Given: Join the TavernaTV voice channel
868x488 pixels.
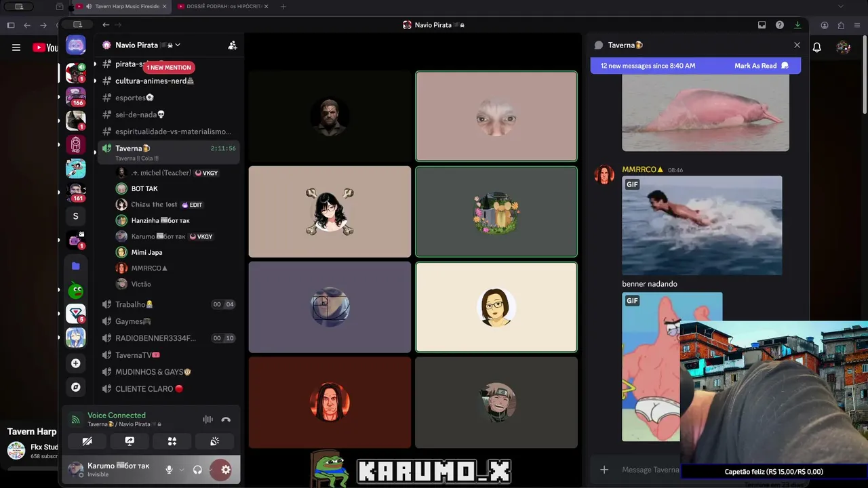Looking at the screenshot, I should (168, 355).
